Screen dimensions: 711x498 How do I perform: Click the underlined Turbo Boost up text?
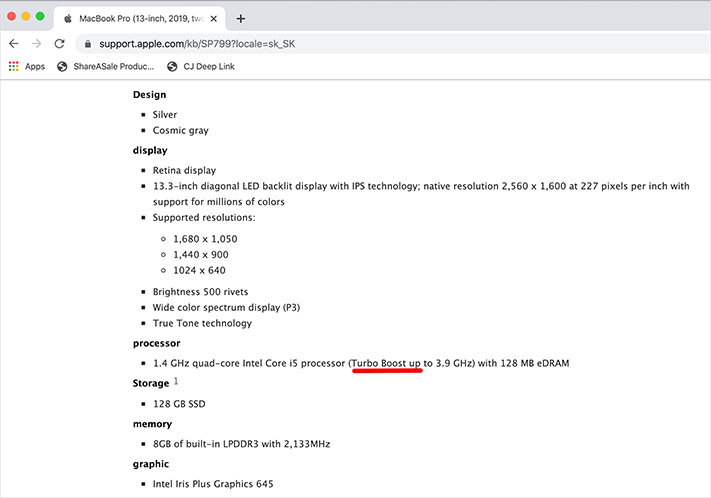click(x=386, y=362)
